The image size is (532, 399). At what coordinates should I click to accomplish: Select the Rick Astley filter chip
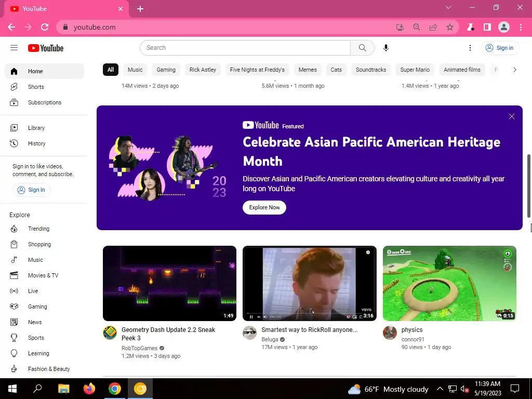point(203,70)
